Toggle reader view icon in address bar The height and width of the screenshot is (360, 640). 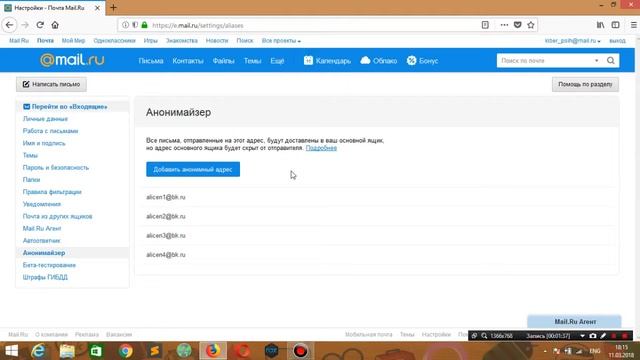click(485, 25)
